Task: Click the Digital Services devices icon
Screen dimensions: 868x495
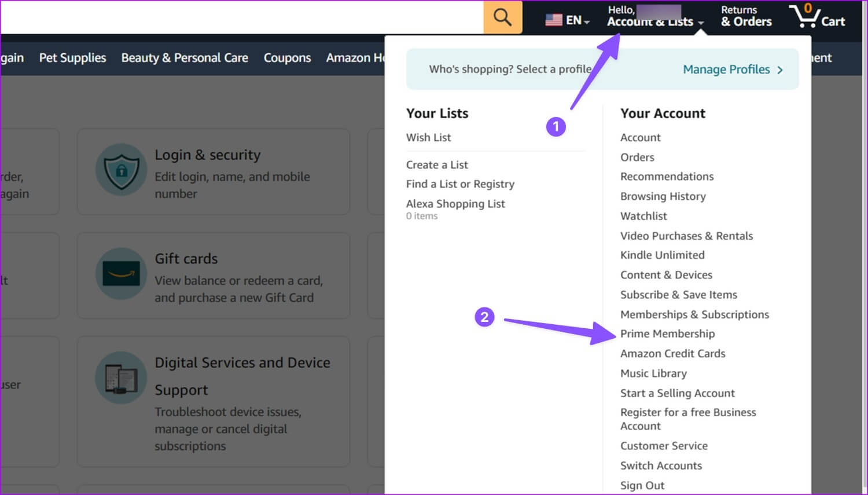Action: [122, 379]
